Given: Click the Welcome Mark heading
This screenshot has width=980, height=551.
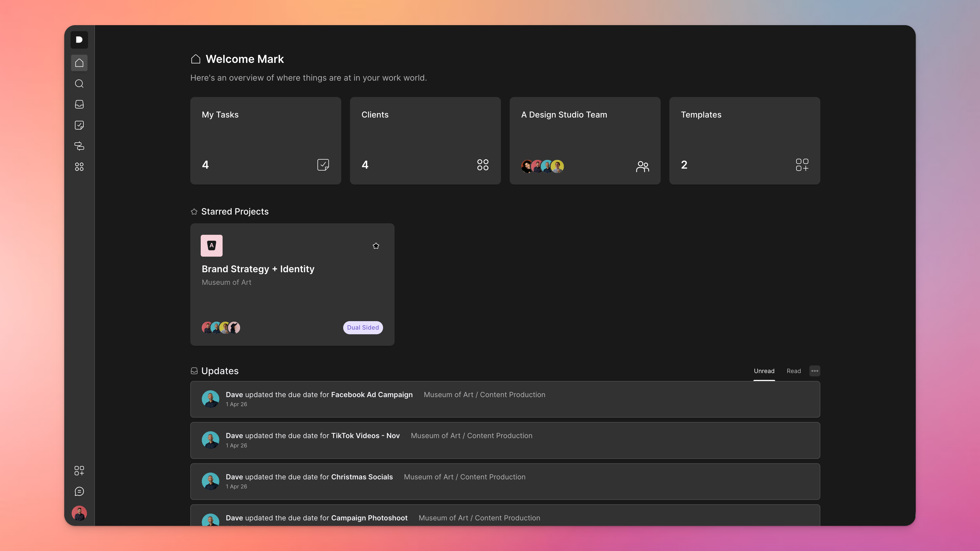Looking at the screenshot, I should tap(245, 59).
